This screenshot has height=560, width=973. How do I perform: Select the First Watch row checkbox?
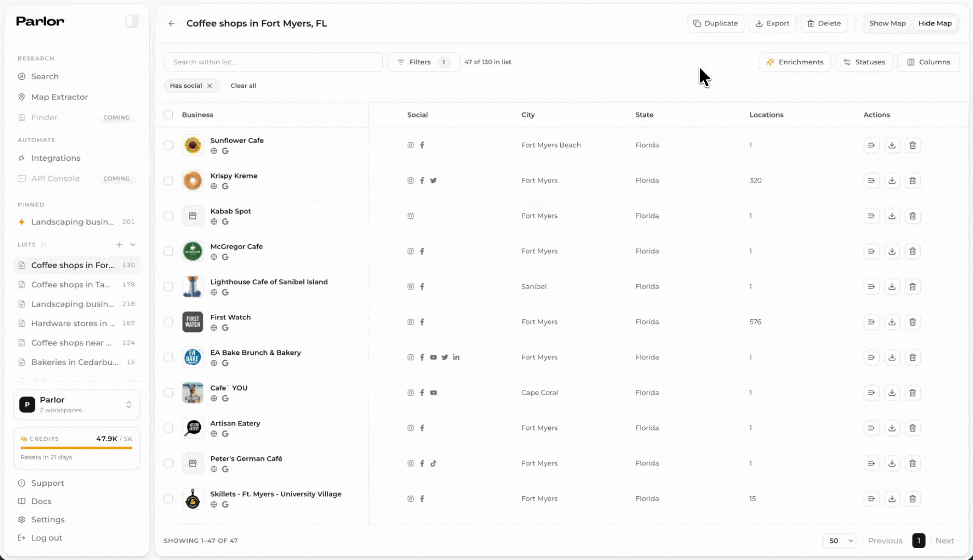point(168,322)
